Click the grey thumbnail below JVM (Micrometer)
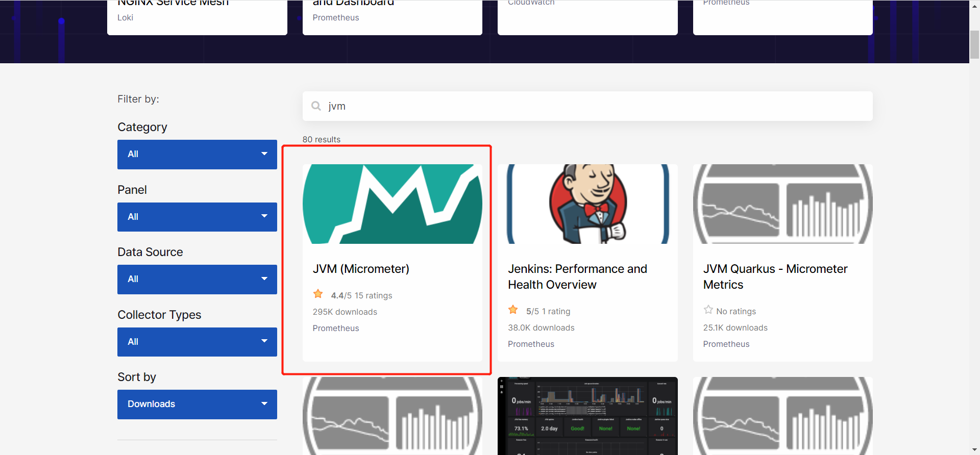 [392, 416]
